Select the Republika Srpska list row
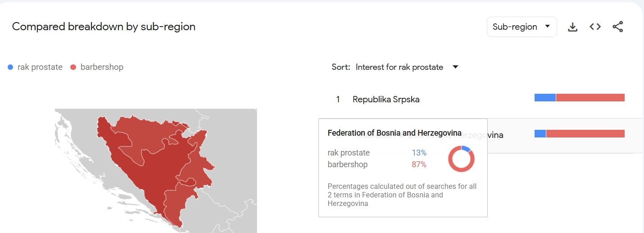 tap(386, 99)
